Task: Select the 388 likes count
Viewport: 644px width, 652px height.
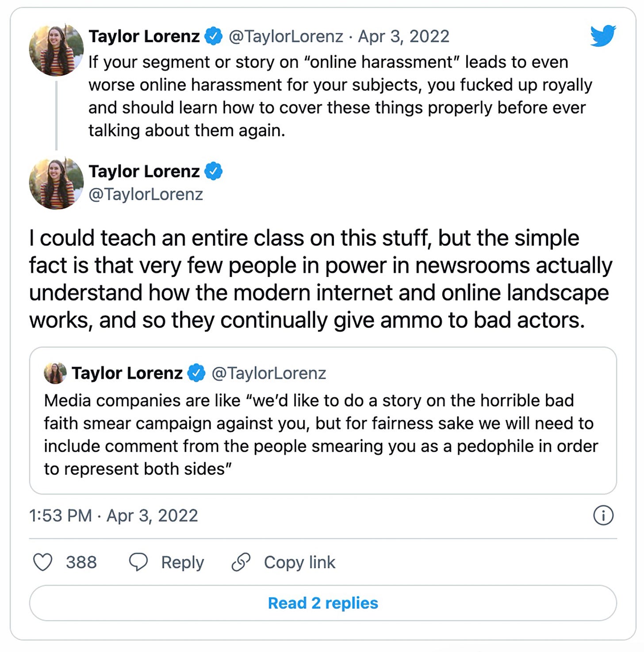Action: (x=82, y=562)
